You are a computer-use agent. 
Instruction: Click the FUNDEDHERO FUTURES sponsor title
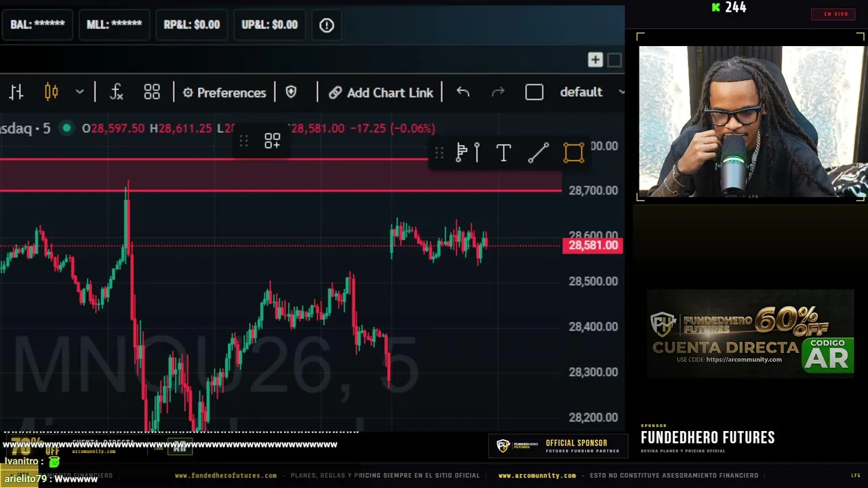(708, 438)
